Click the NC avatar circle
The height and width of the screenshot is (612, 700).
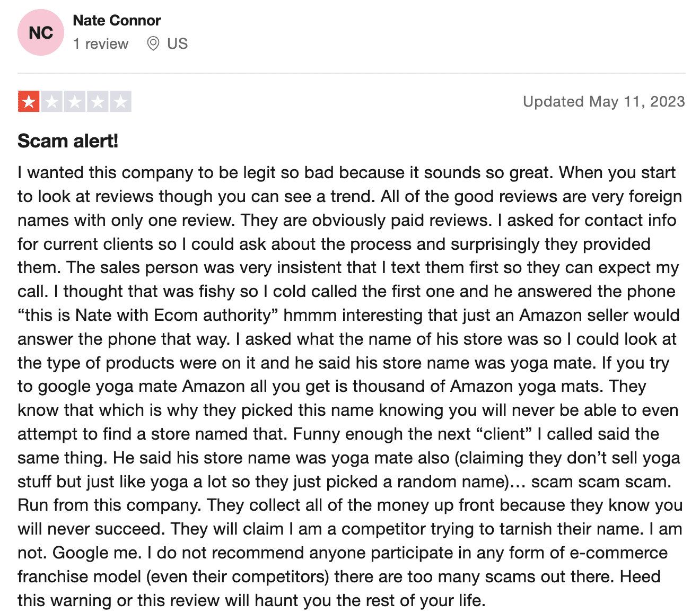click(x=41, y=32)
